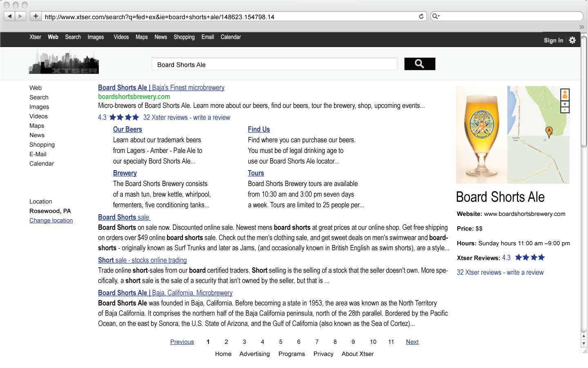Click the Xtser skyline logo

(x=64, y=62)
